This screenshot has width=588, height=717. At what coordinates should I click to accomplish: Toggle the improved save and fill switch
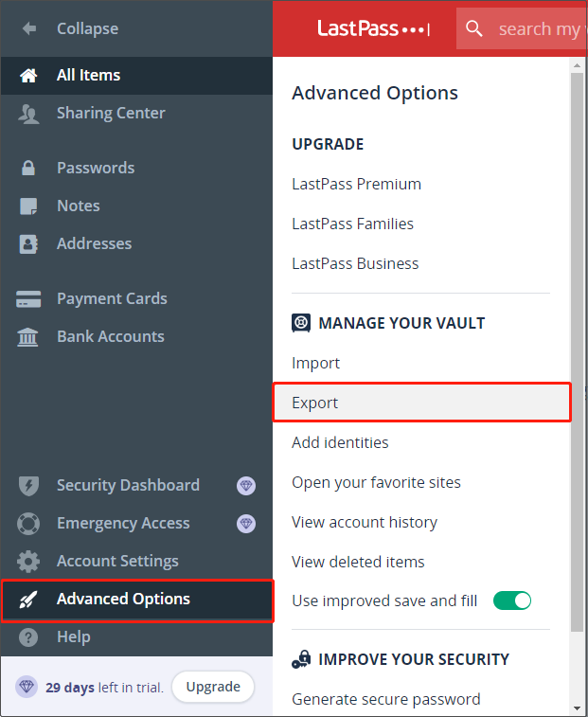tap(512, 600)
